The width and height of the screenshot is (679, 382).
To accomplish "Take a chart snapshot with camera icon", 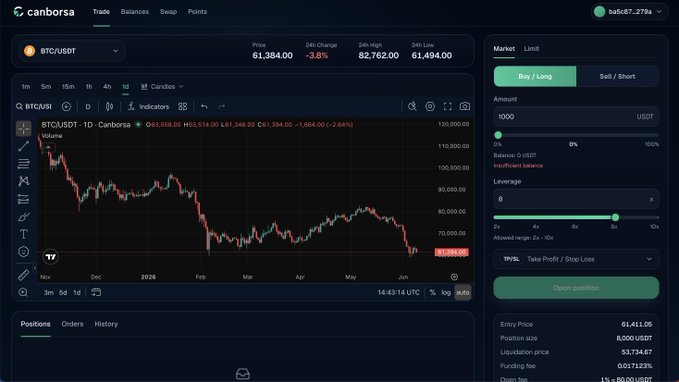I will (x=465, y=106).
